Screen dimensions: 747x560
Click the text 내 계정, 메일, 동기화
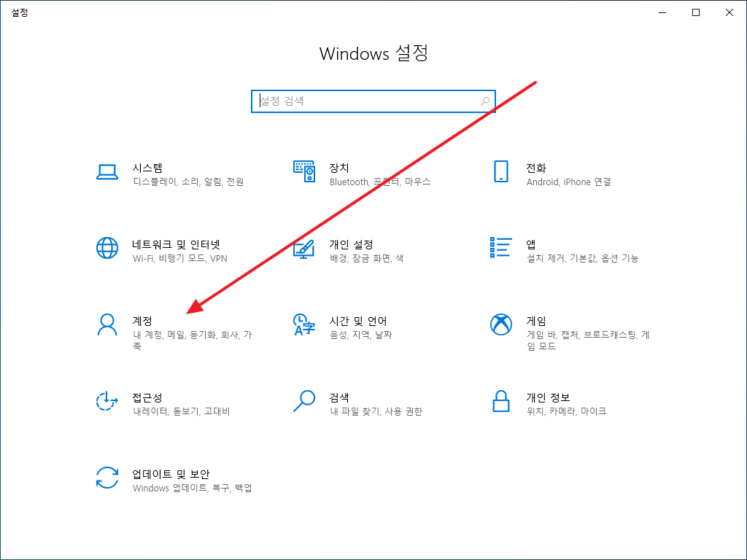click(174, 335)
